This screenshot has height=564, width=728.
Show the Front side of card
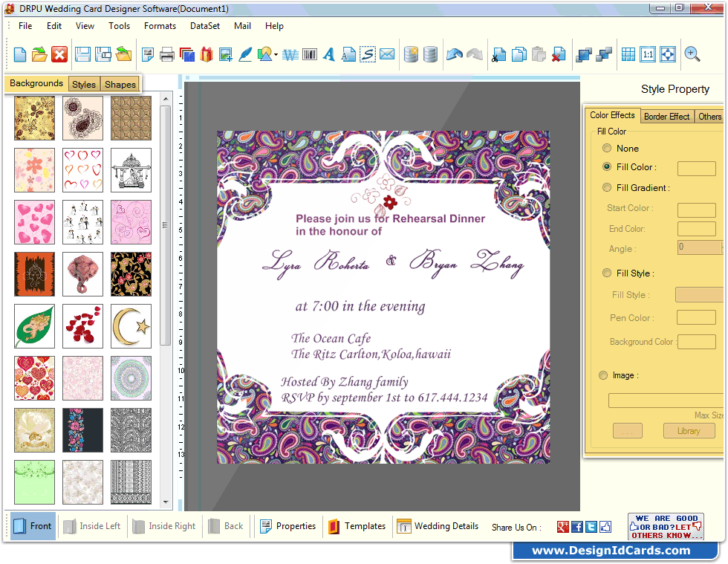[x=33, y=526]
